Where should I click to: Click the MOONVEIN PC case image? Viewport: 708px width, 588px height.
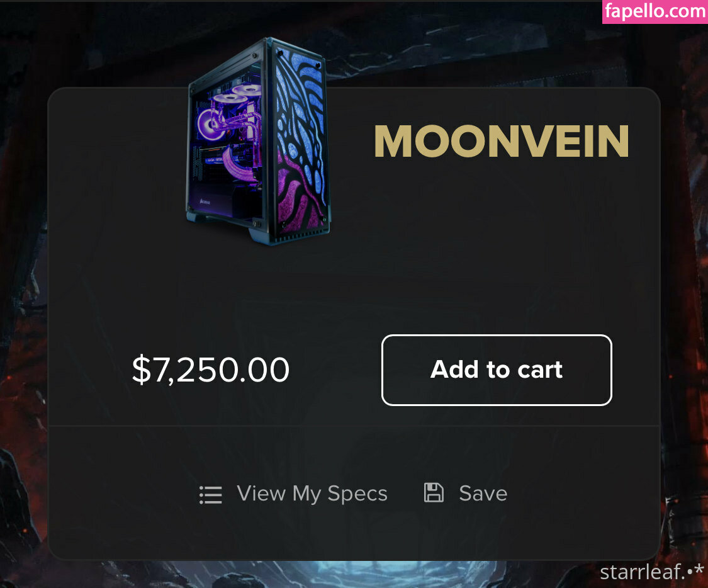pyautogui.click(x=259, y=142)
